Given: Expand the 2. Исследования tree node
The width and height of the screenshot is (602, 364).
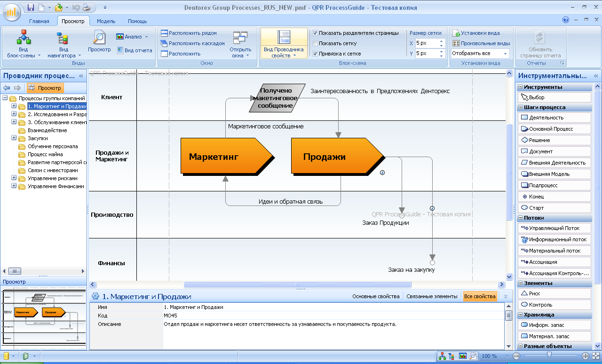Looking at the screenshot, I should [14, 114].
